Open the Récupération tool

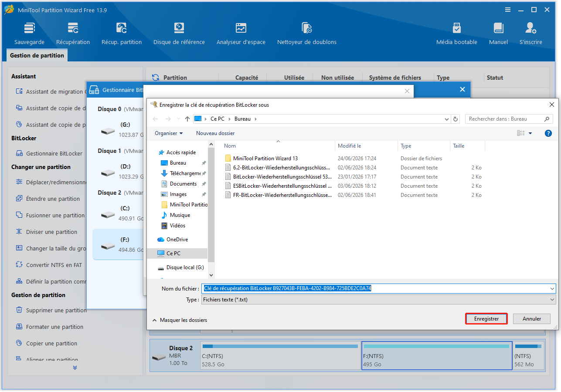coord(73,34)
